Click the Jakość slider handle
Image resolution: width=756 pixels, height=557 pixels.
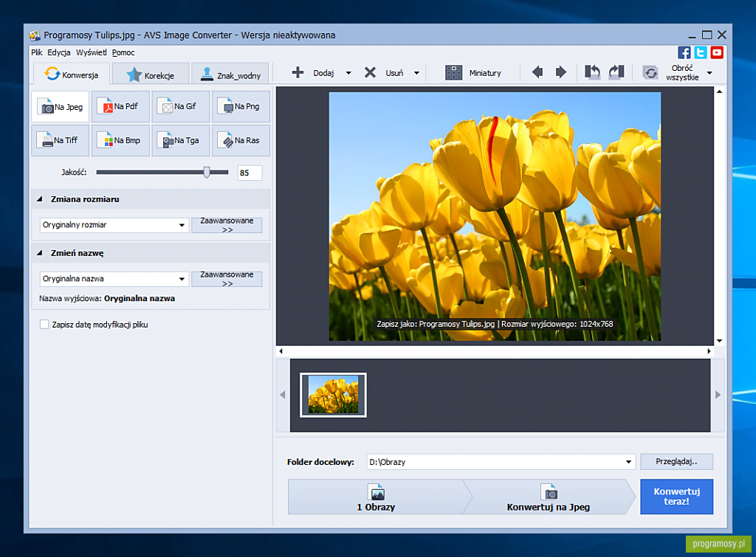click(207, 172)
